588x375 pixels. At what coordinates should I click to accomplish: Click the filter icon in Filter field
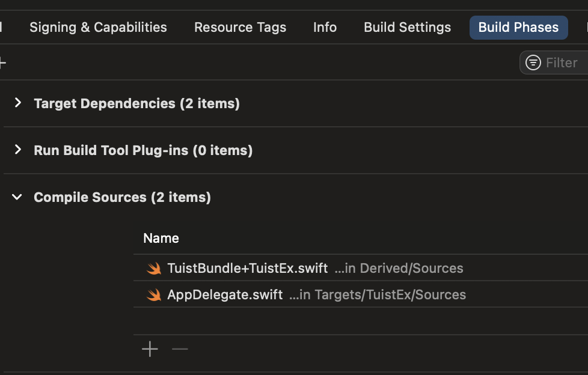(x=533, y=62)
